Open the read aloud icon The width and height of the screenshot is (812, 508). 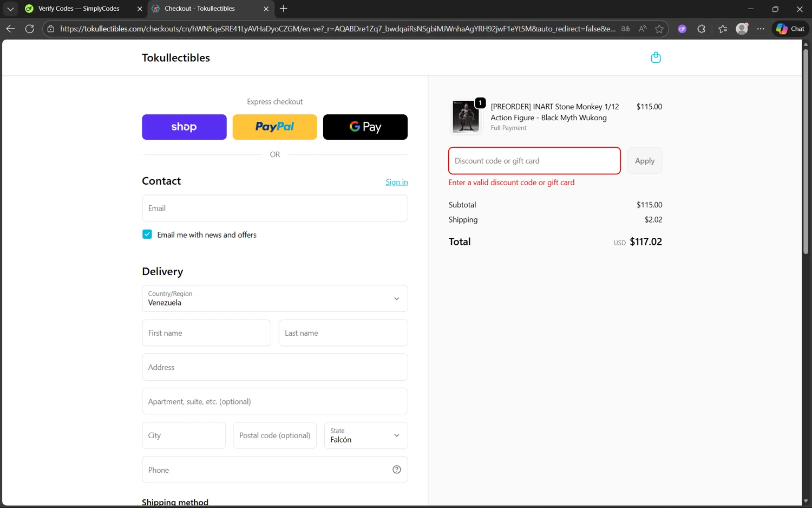pyautogui.click(x=643, y=29)
